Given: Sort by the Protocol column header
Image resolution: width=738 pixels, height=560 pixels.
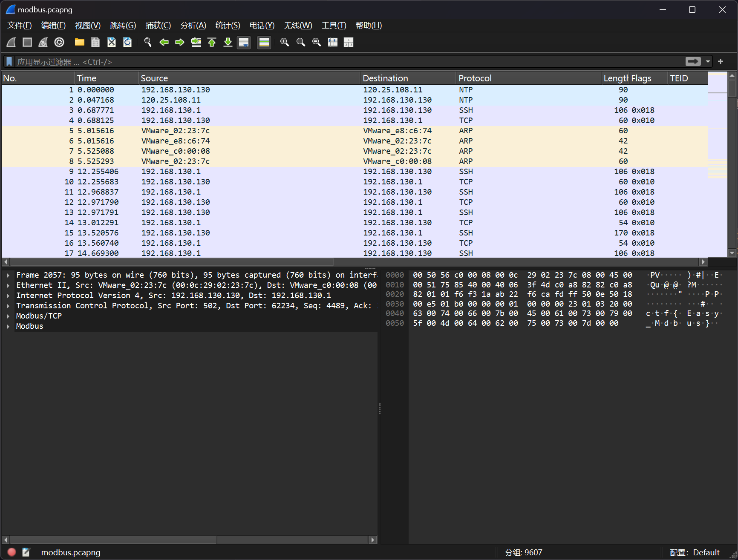Looking at the screenshot, I should tap(528, 78).
